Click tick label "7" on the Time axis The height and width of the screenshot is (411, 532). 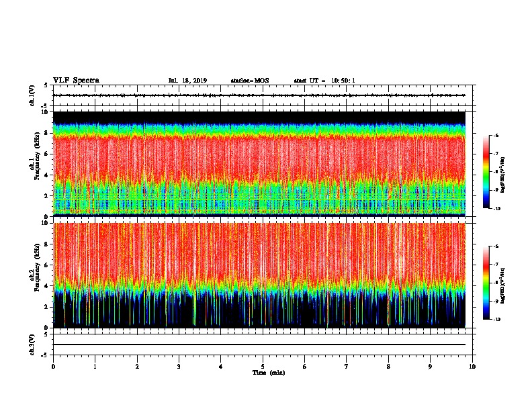[347, 367]
